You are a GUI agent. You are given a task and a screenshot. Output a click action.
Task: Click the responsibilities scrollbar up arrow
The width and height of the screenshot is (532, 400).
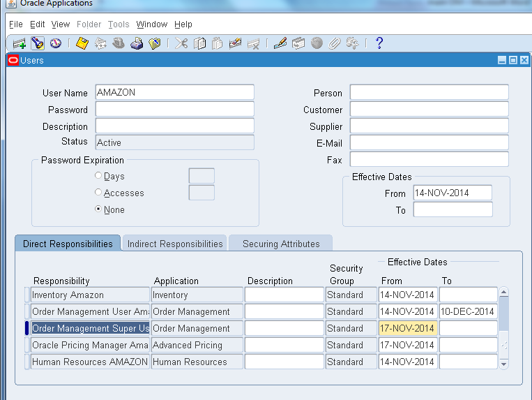[x=504, y=292]
